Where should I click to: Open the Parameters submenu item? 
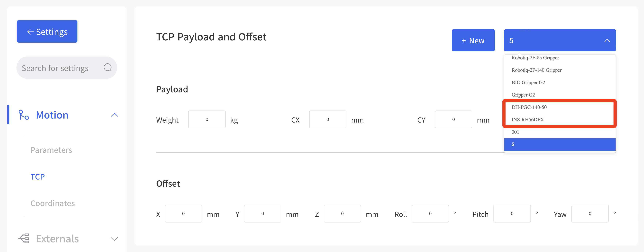coord(51,150)
